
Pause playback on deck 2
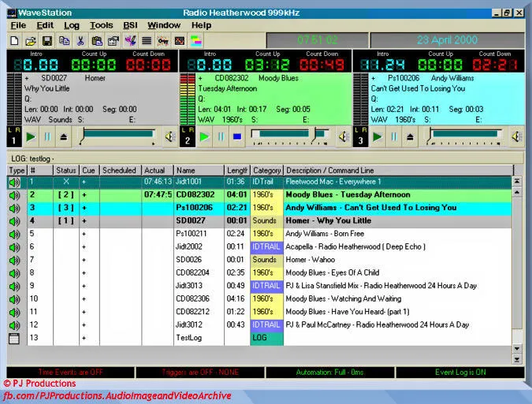click(221, 137)
